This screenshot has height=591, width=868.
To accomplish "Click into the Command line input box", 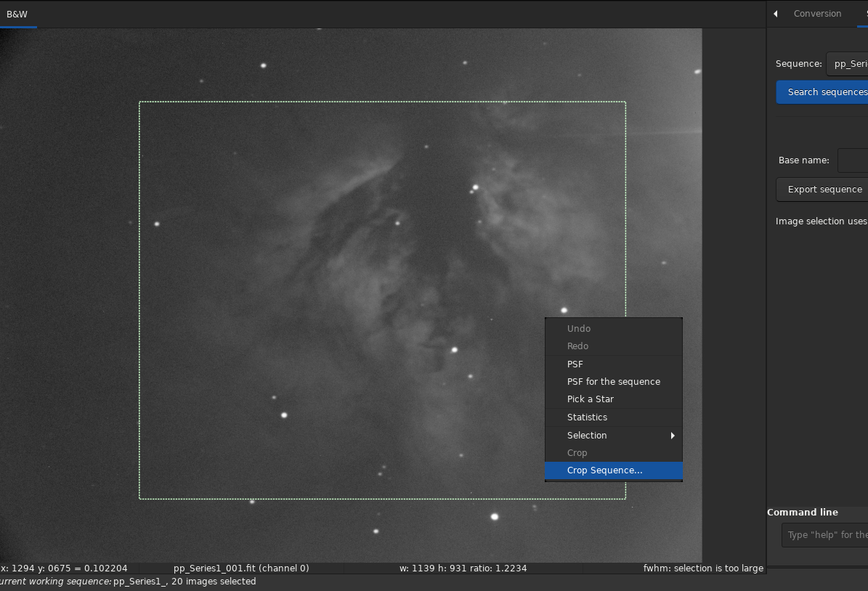I will coord(826,535).
